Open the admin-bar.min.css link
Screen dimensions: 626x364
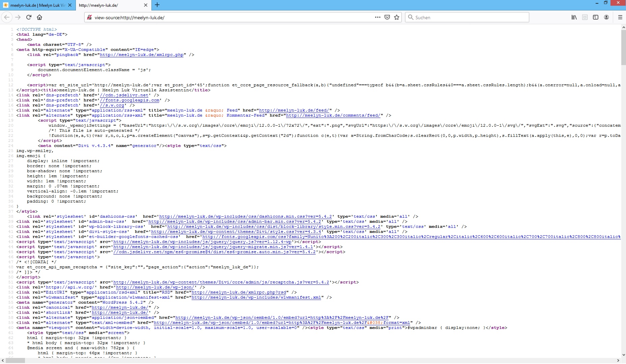point(235,221)
